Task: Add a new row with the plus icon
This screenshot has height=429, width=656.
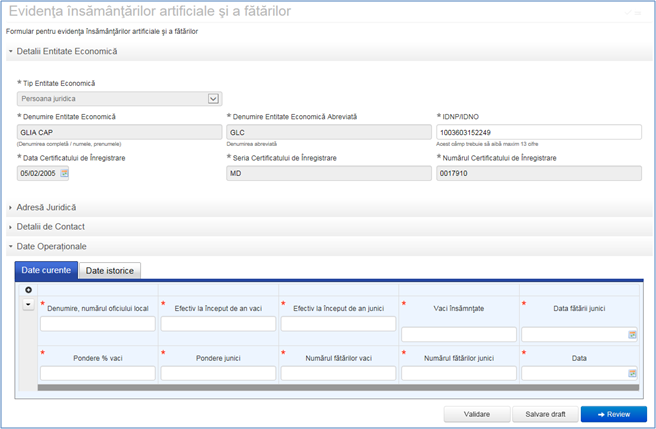Action: point(29,290)
